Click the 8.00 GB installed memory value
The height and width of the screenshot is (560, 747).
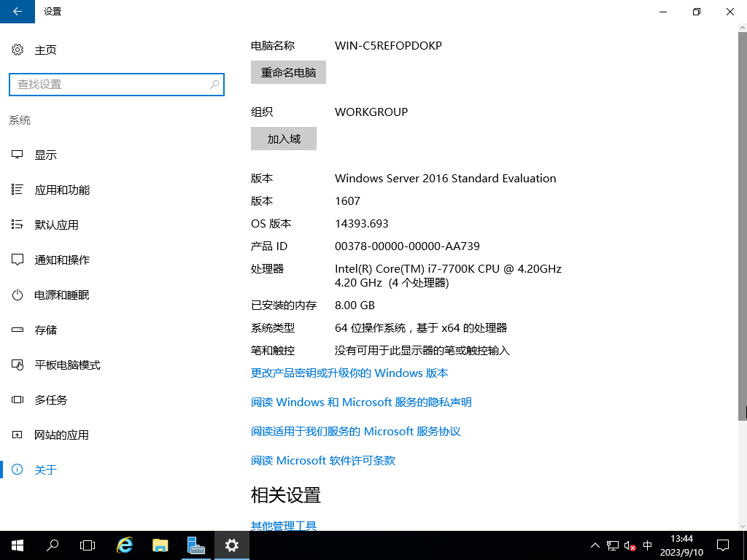click(x=355, y=306)
